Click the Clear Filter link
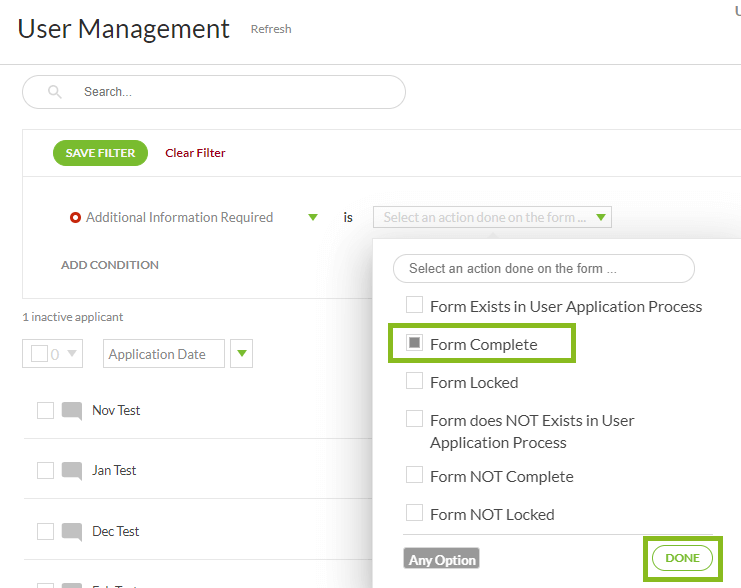The image size is (741, 588). point(195,153)
